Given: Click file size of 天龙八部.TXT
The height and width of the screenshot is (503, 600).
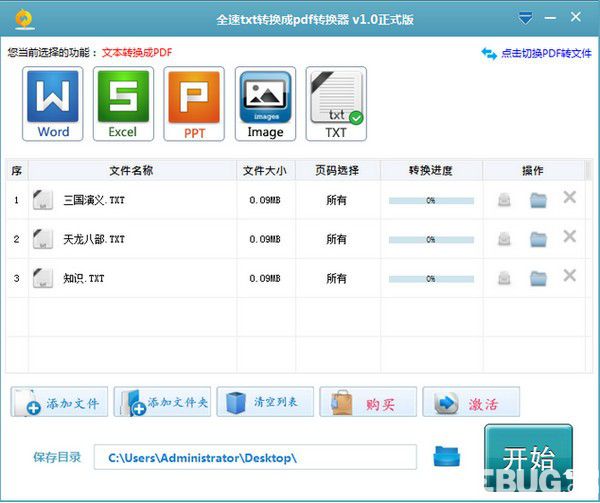Looking at the screenshot, I should [x=265, y=239].
